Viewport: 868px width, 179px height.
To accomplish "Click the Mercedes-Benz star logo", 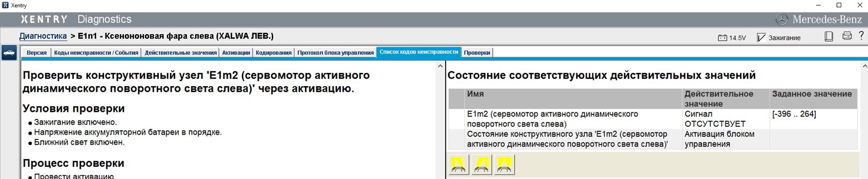I will click(x=782, y=20).
